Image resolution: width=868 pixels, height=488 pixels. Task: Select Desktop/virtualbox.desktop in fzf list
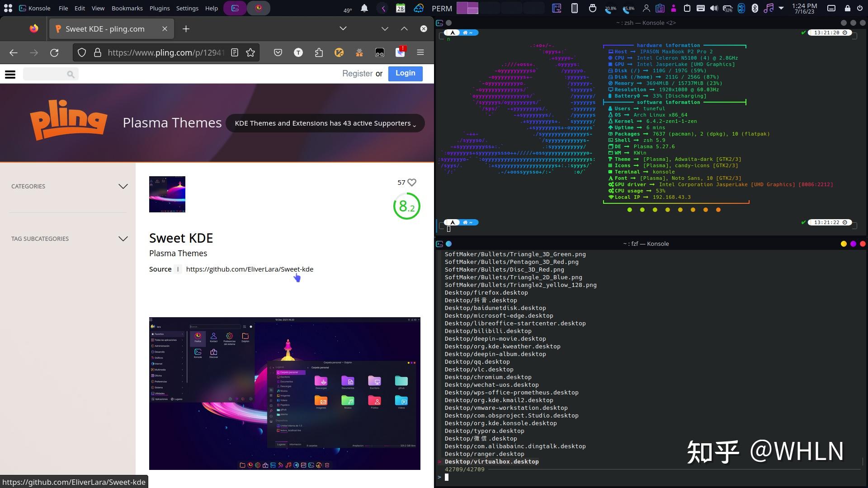pos(491,462)
